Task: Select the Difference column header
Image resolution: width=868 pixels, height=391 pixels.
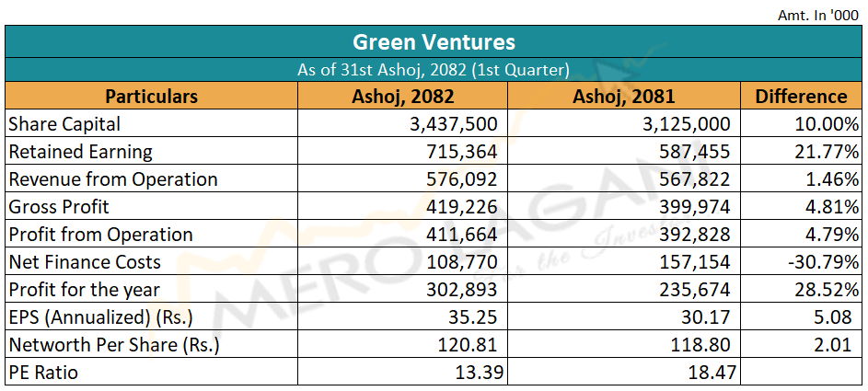Action: pos(800,97)
